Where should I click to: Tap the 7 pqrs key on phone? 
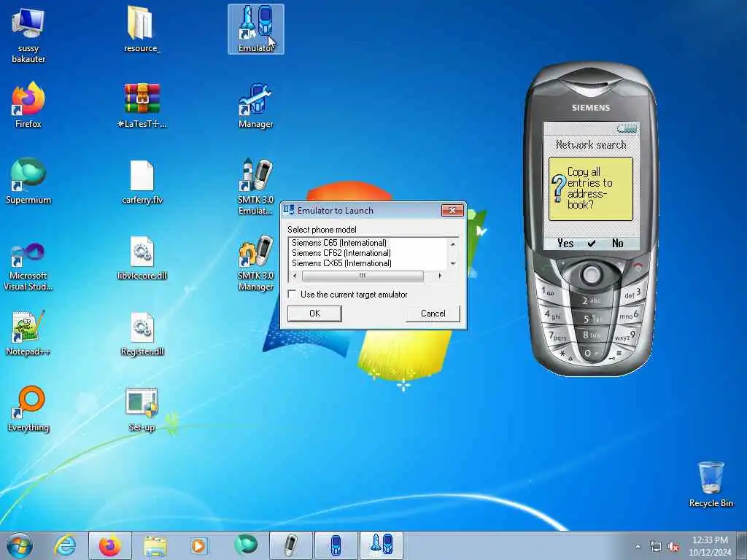tap(558, 336)
